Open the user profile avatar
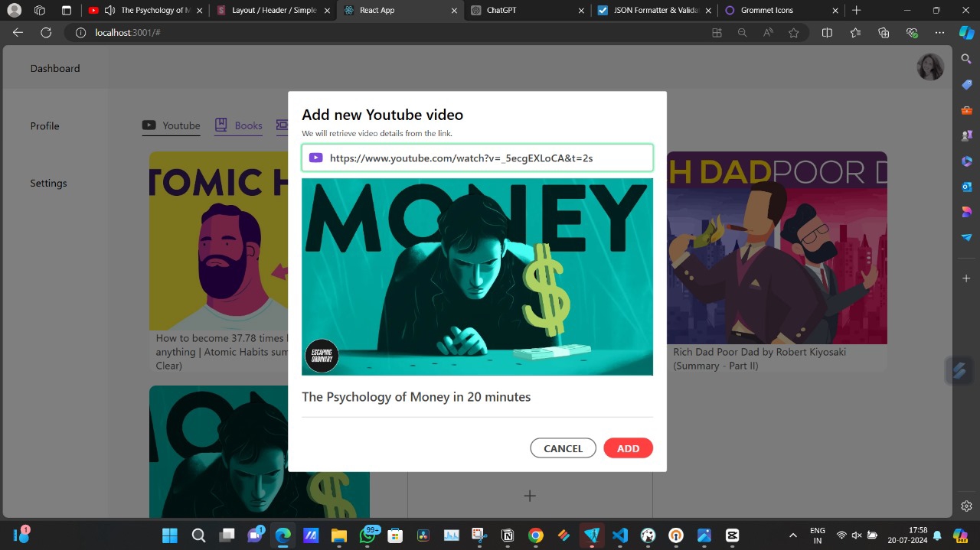The height and width of the screenshot is (550, 980). pos(930,67)
